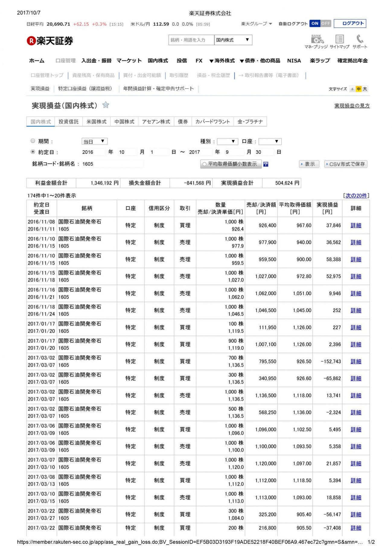Go to 次の20件 results
Image resolution: width=392 pixels, height=555 pixels.
click(356, 196)
